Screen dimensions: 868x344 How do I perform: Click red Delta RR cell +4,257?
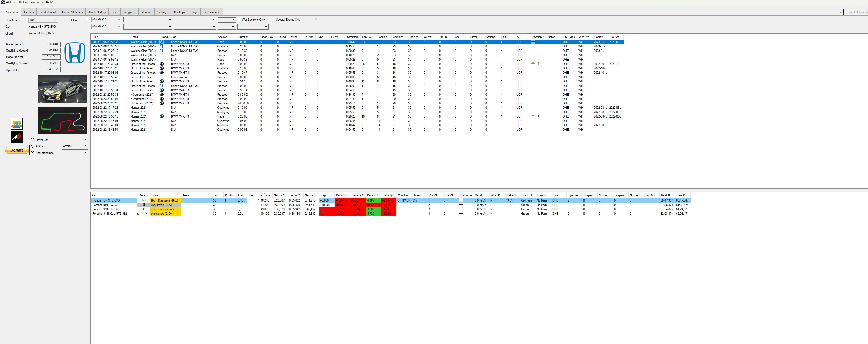(342, 201)
